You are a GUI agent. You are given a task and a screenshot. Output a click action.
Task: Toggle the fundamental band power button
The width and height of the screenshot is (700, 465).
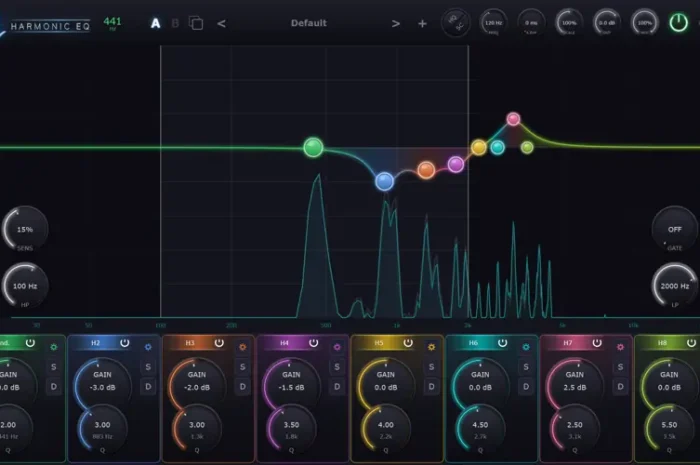pyautogui.click(x=30, y=343)
